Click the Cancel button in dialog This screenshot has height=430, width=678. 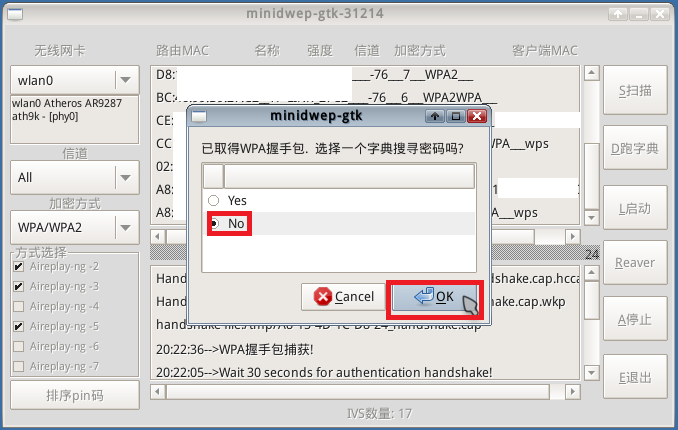pyautogui.click(x=343, y=297)
